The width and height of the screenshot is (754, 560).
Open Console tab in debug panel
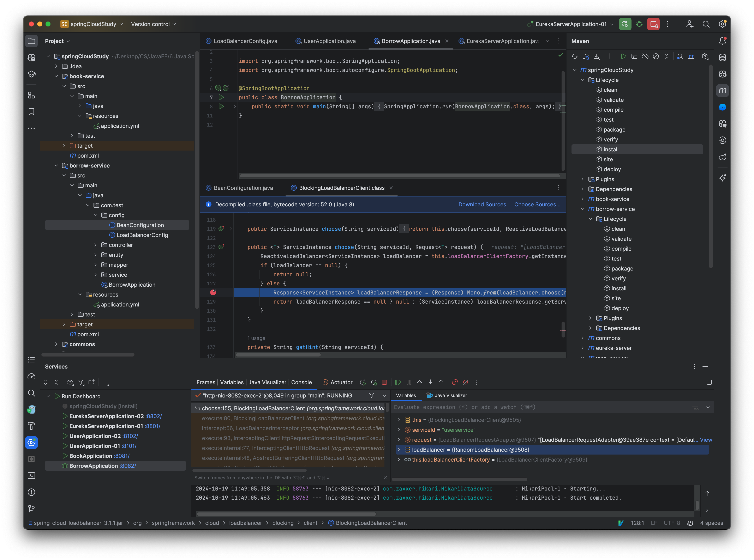tap(301, 382)
